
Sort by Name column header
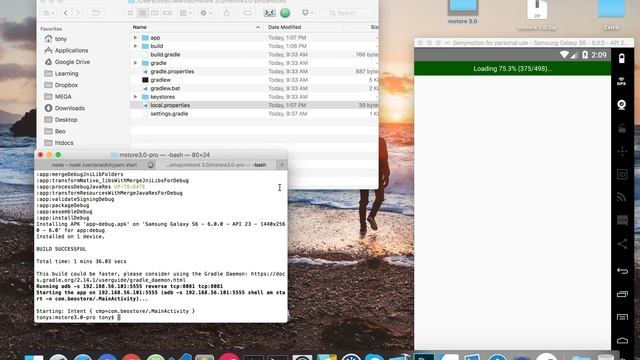tap(197, 27)
